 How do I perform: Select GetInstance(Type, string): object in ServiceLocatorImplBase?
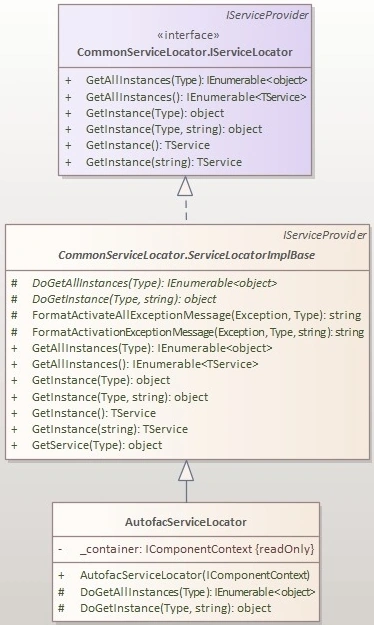120,397
